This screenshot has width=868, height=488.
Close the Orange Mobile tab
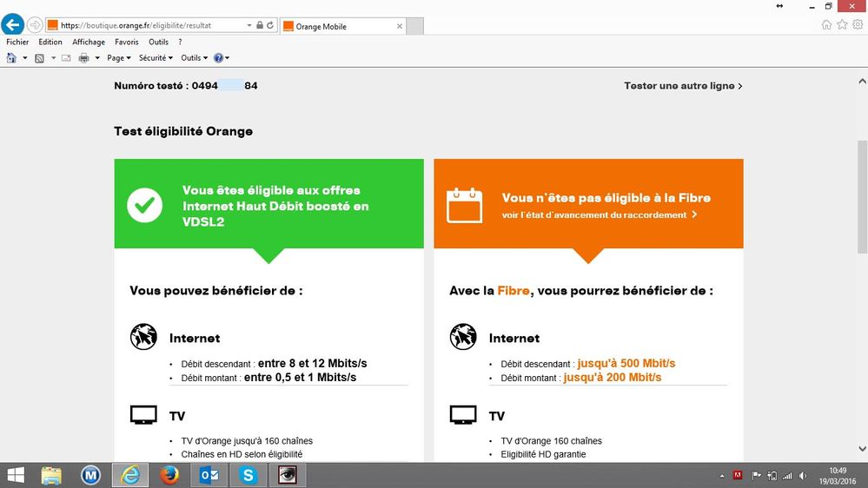[400, 26]
